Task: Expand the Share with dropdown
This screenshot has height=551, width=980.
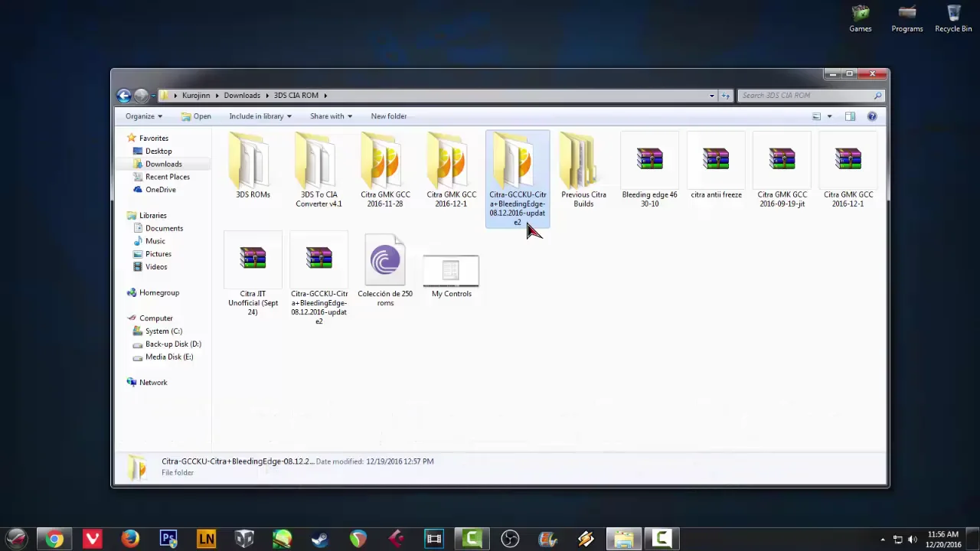Action: pos(331,116)
